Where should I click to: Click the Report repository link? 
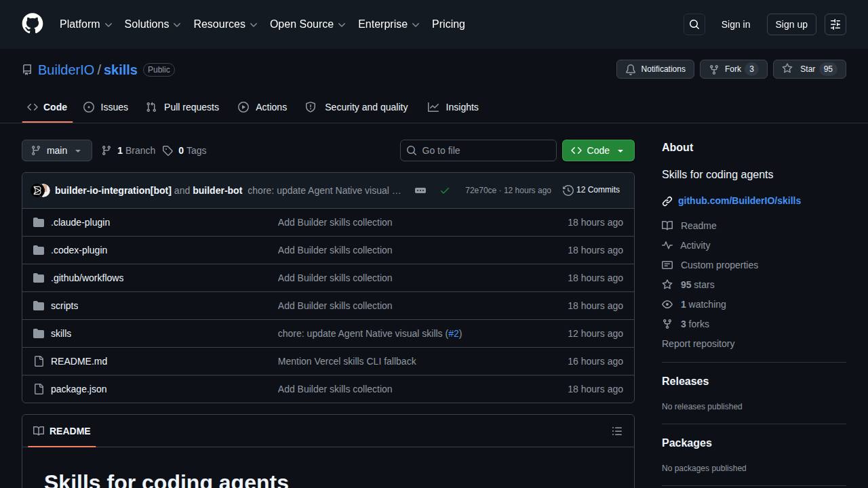tap(698, 344)
